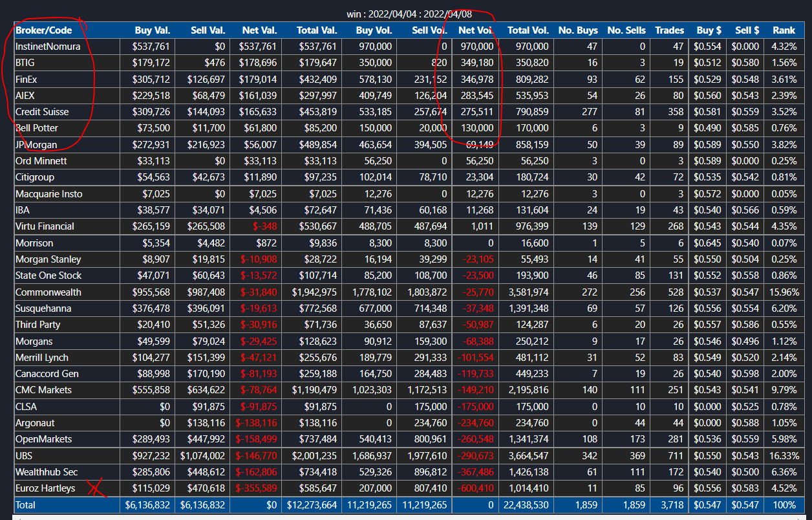812x520 pixels.
Task: Select the Susquehanna broker name cell
Action: [43, 308]
